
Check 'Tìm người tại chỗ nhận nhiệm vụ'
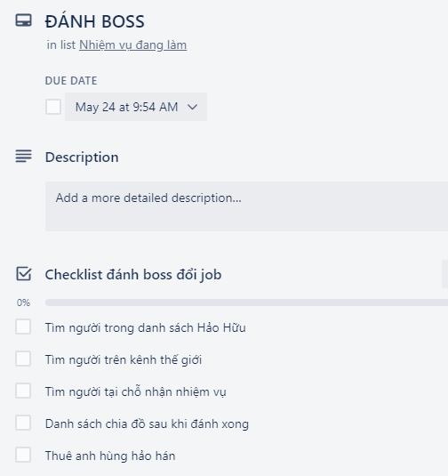tap(23, 391)
